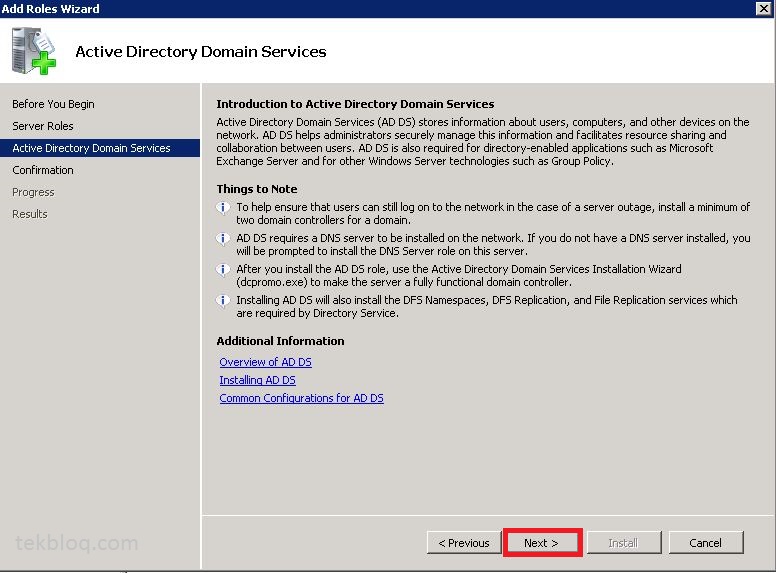Select the Server Roles step
Image resolution: width=776 pixels, height=573 pixels.
click(43, 126)
